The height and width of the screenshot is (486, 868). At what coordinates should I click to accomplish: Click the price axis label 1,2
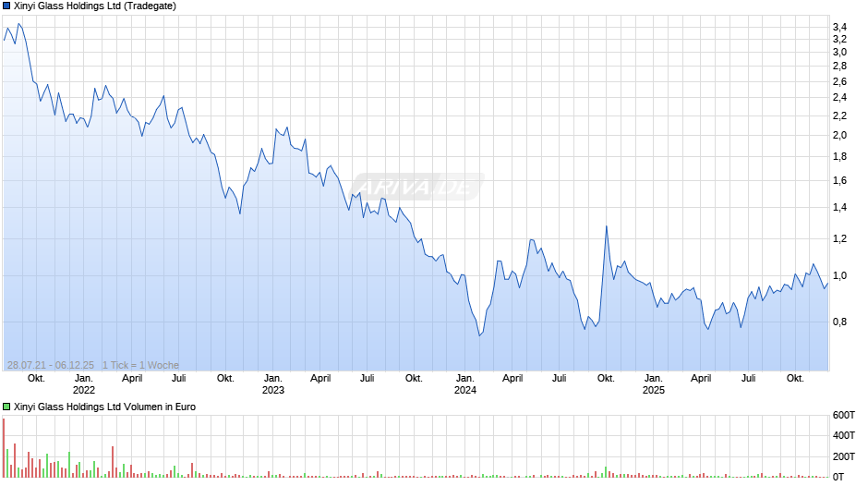(839, 239)
